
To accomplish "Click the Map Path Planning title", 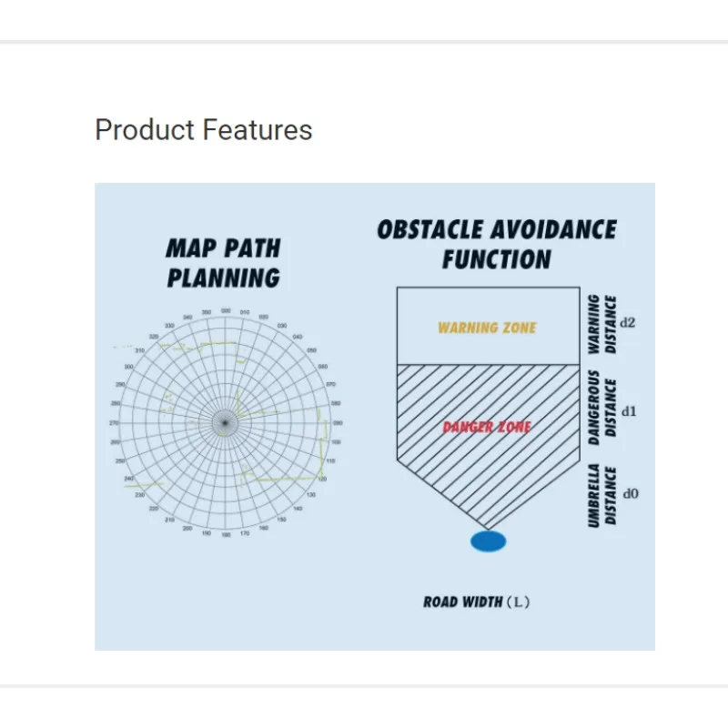I will pyautogui.click(x=224, y=262).
